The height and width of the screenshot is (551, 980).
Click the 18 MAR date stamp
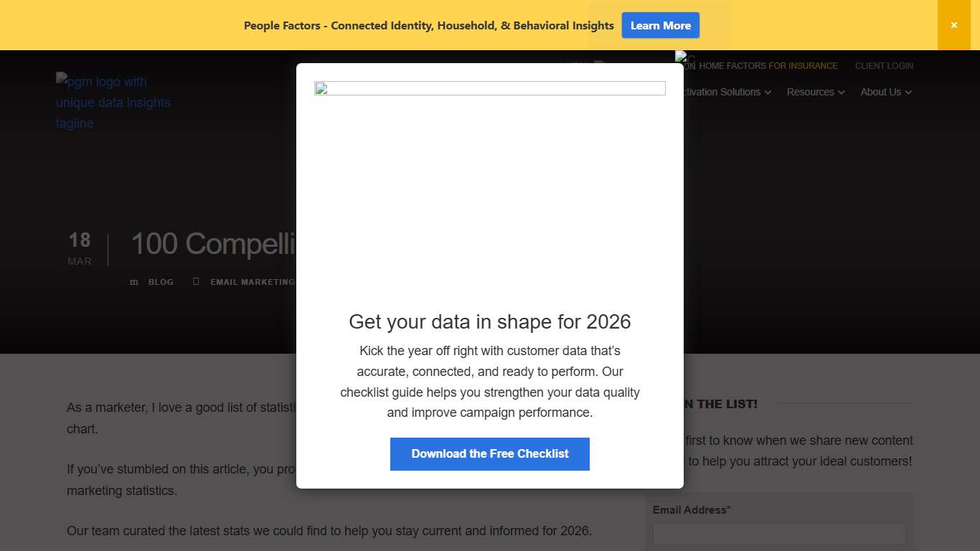tap(80, 248)
